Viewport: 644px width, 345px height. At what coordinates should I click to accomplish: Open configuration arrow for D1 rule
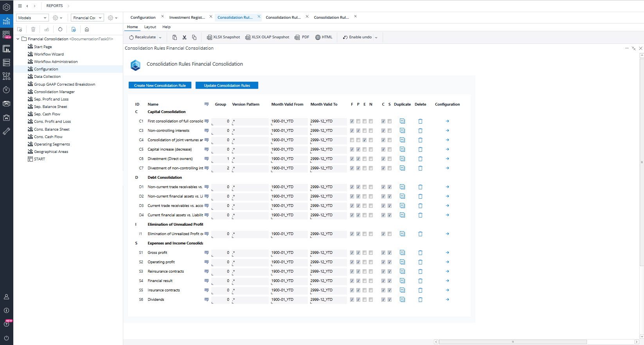pos(447,187)
